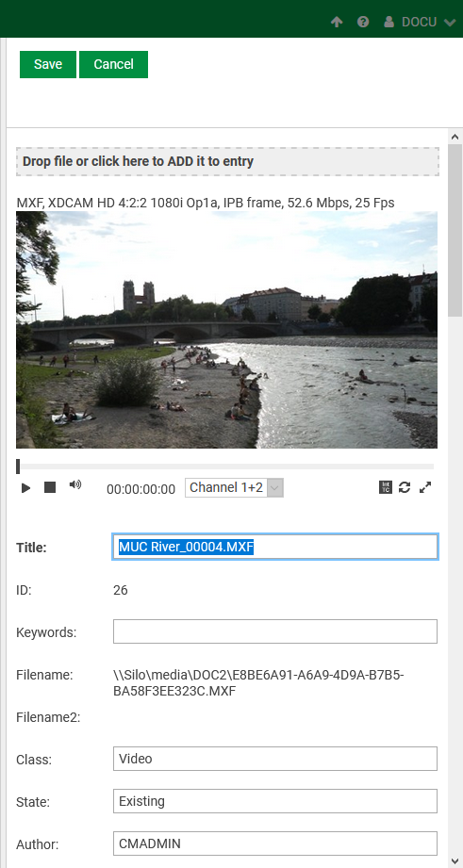Play the video preview

pos(25,487)
